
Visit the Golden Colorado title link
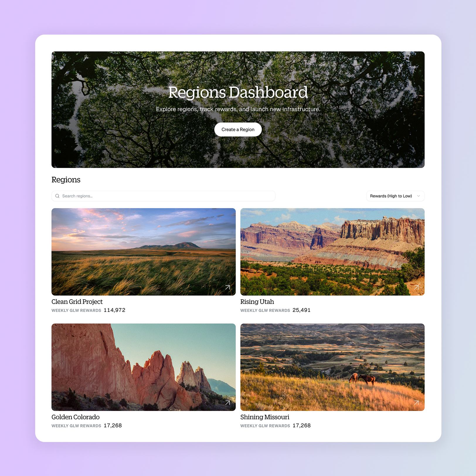(x=76, y=417)
